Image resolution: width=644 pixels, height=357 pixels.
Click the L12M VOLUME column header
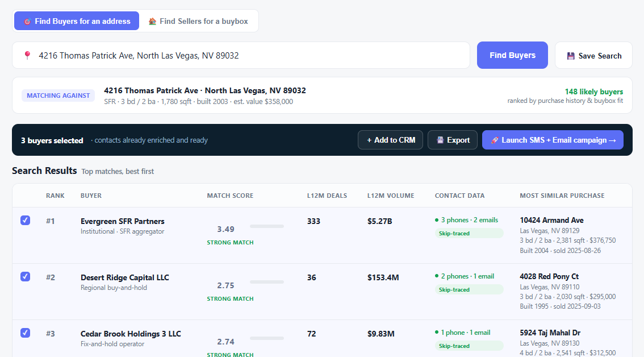[x=391, y=196]
